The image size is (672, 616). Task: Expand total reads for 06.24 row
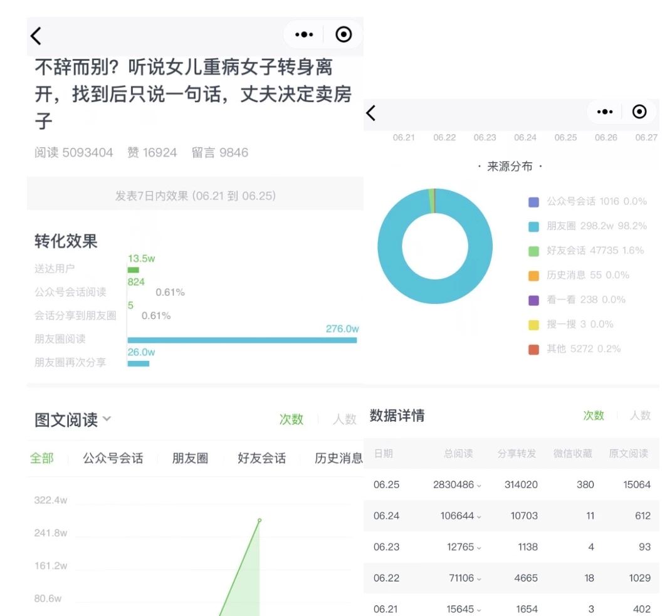pyautogui.click(x=478, y=516)
